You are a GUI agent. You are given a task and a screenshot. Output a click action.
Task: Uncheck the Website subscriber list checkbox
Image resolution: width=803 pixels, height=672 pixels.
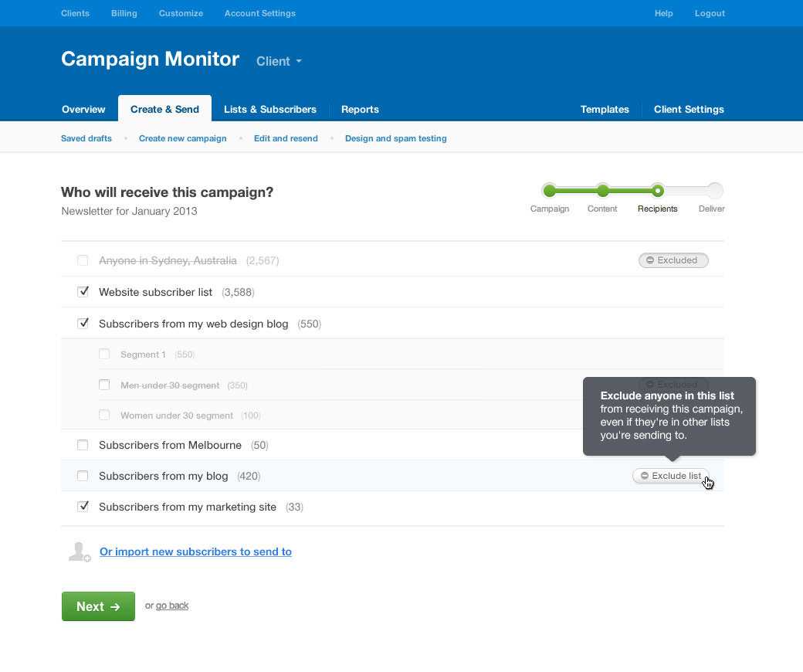click(83, 292)
